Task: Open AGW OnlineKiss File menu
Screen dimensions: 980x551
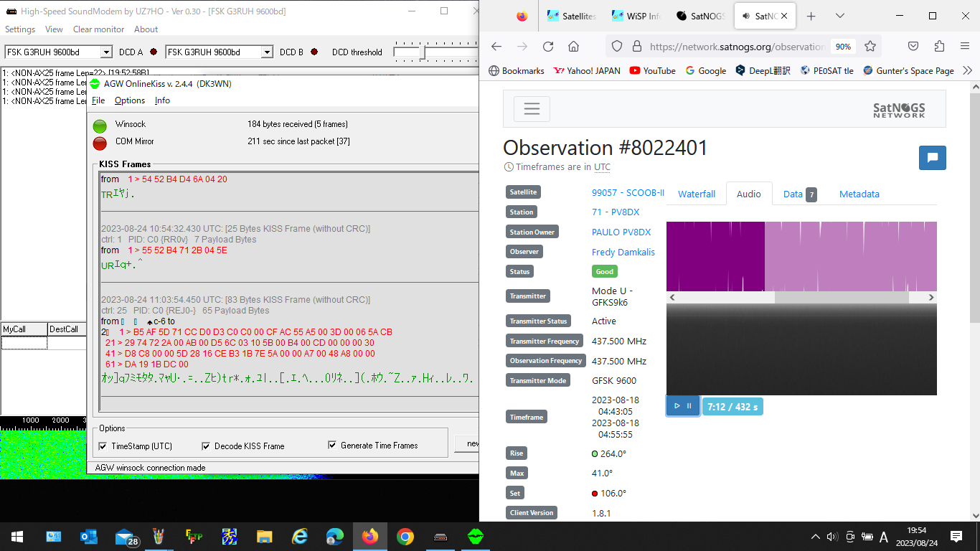Action: click(x=98, y=100)
